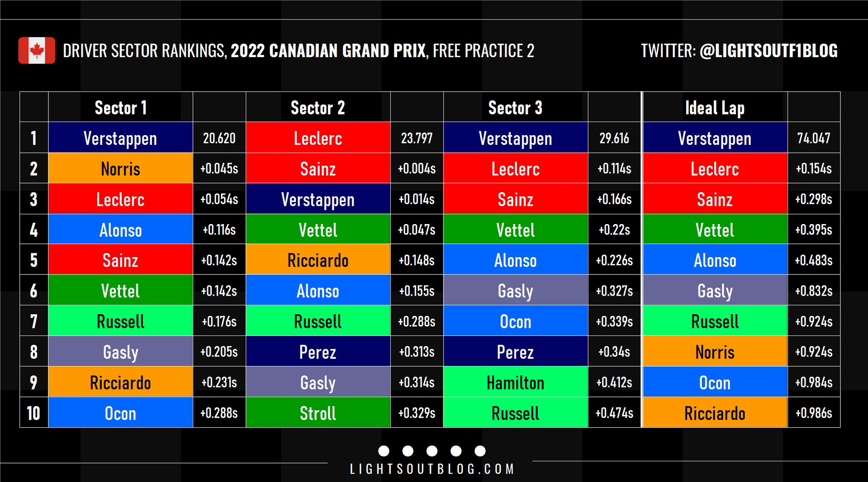This screenshot has width=868, height=482.
Task: Click the fourth pagination dot
Action: [x=456, y=451]
